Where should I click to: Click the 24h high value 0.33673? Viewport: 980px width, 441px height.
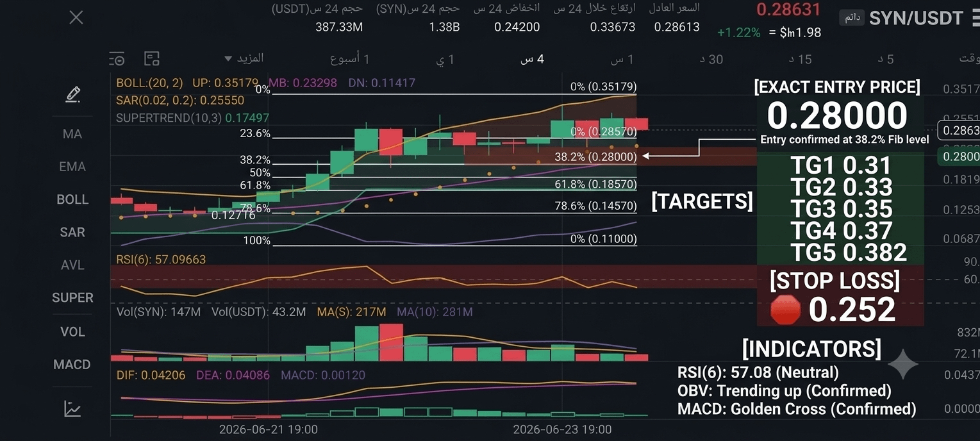(613, 27)
